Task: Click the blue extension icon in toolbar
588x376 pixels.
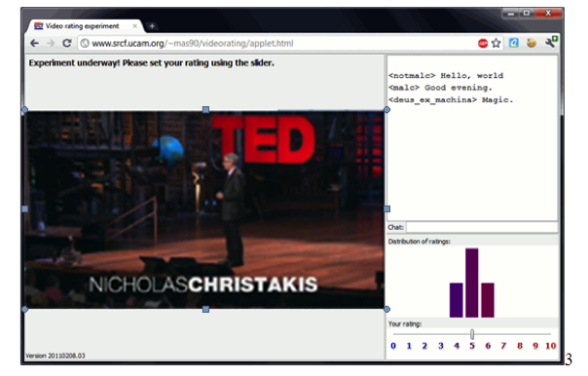Action: tap(513, 43)
